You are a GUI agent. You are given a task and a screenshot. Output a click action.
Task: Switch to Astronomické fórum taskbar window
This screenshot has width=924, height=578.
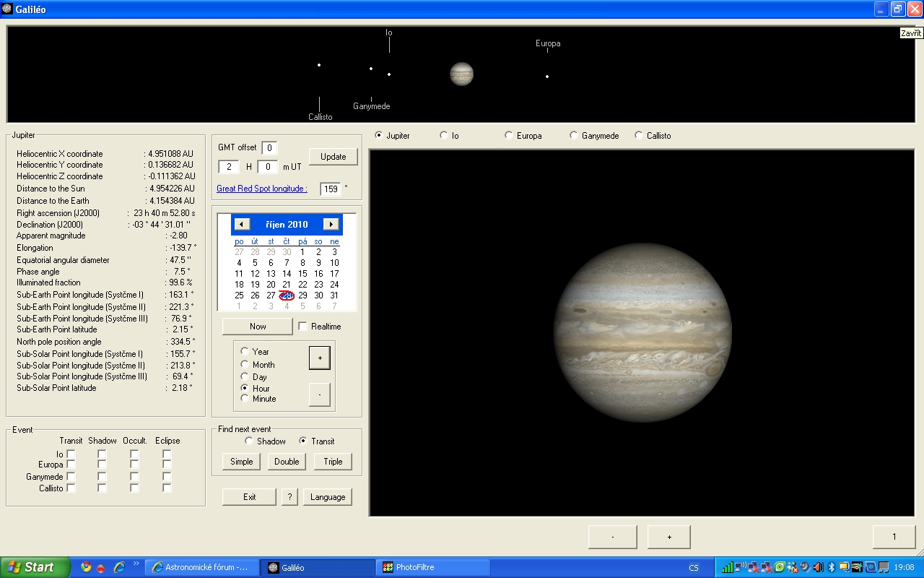200,567
